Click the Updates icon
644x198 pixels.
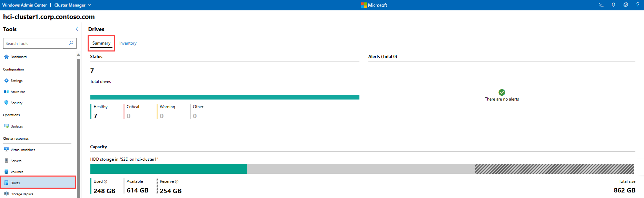(6, 126)
